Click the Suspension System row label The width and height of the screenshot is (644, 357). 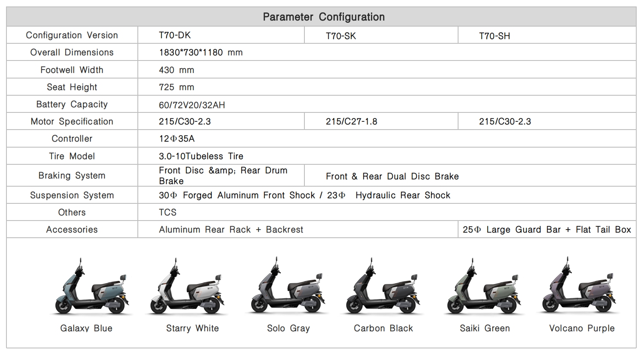click(x=72, y=195)
